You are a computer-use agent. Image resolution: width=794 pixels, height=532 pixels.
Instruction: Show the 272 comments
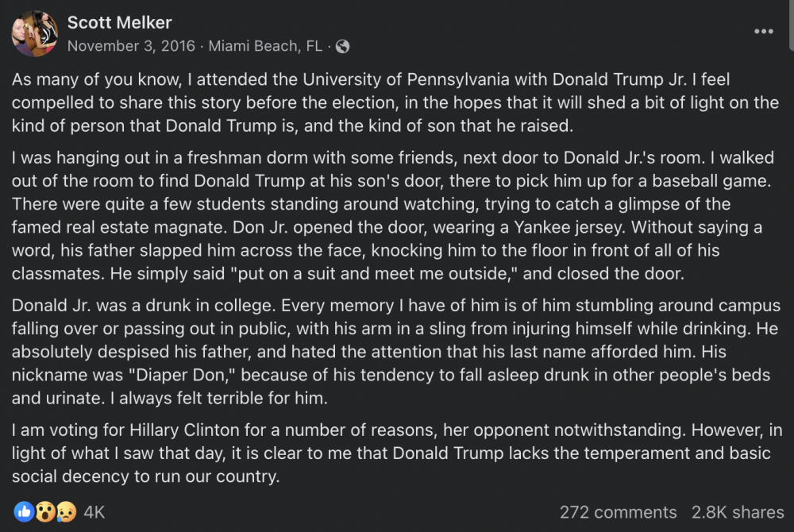click(x=618, y=512)
